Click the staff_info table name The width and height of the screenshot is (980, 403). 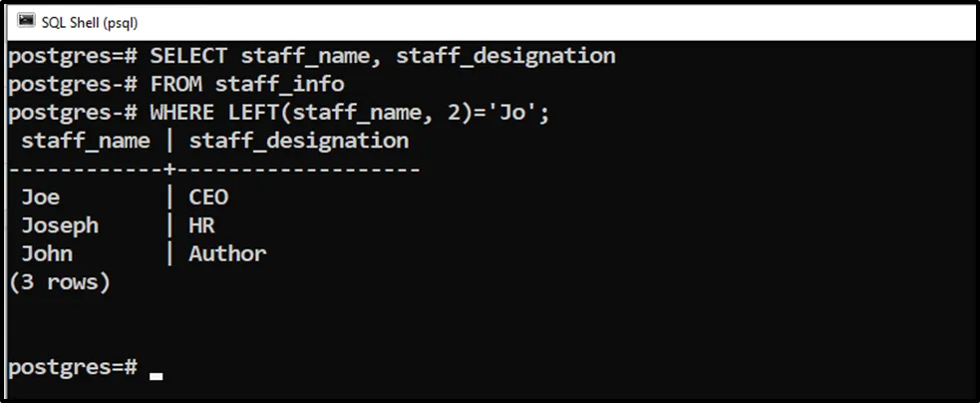[279, 84]
